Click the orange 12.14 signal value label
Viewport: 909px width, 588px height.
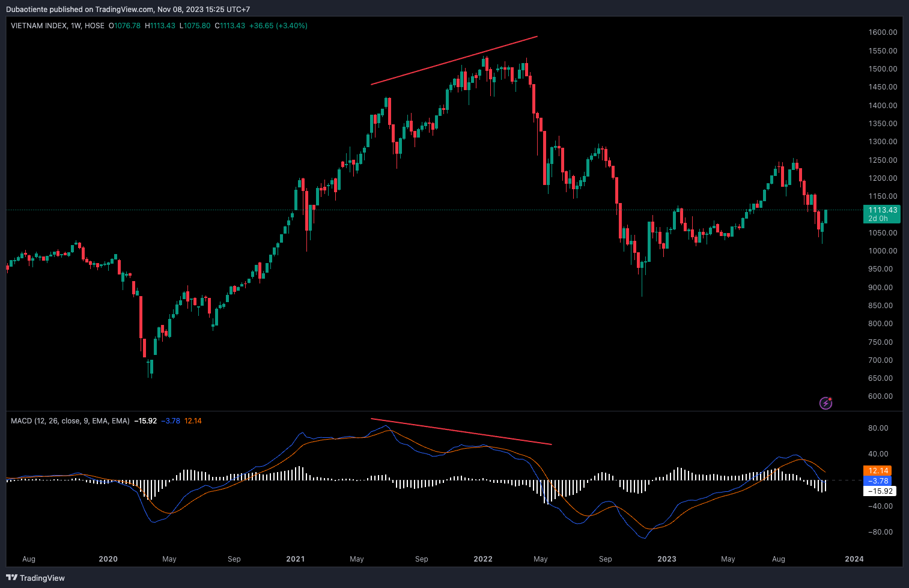point(878,471)
